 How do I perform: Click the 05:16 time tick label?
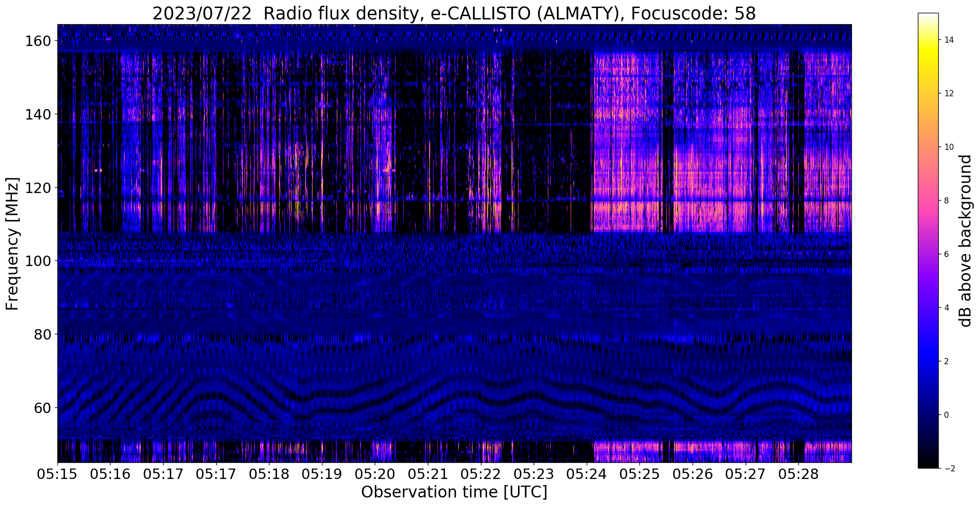pyautogui.click(x=111, y=474)
